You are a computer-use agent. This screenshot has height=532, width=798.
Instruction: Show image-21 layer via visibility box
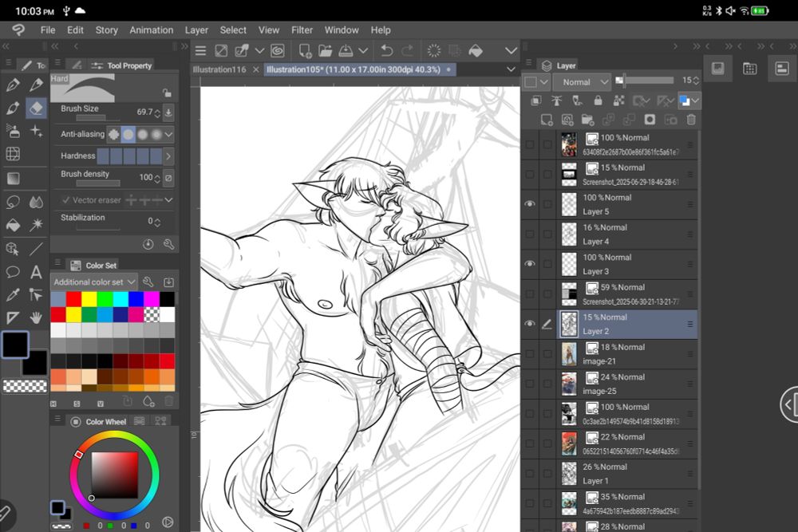click(x=530, y=353)
